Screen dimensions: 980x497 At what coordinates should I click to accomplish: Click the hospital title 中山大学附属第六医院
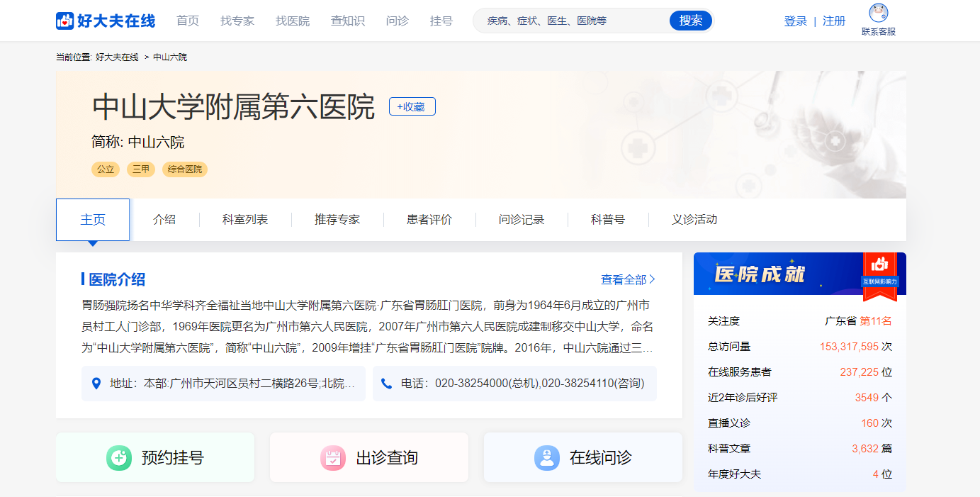[234, 107]
